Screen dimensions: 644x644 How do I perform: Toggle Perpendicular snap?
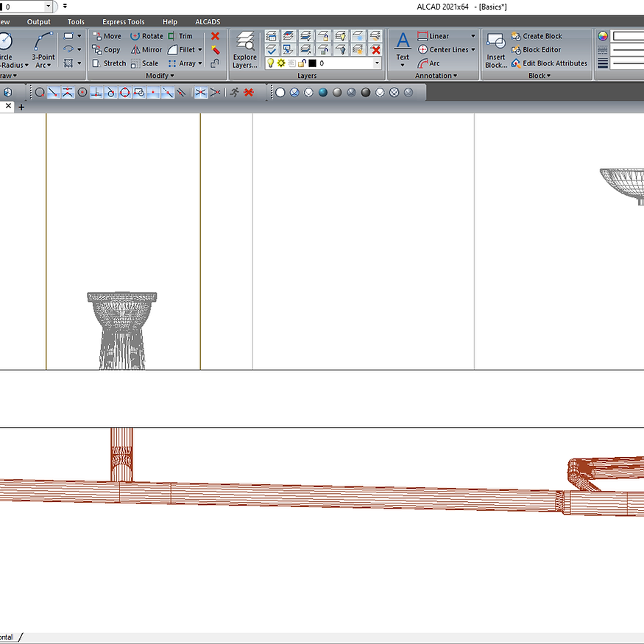(x=96, y=93)
